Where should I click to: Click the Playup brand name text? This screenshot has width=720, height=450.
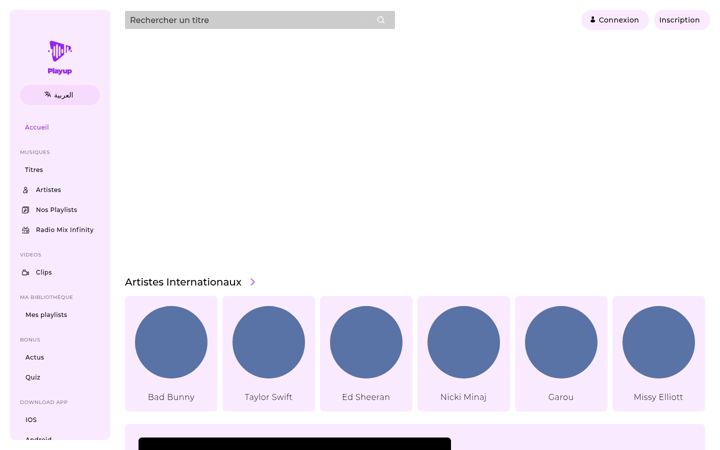(x=60, y=71)
